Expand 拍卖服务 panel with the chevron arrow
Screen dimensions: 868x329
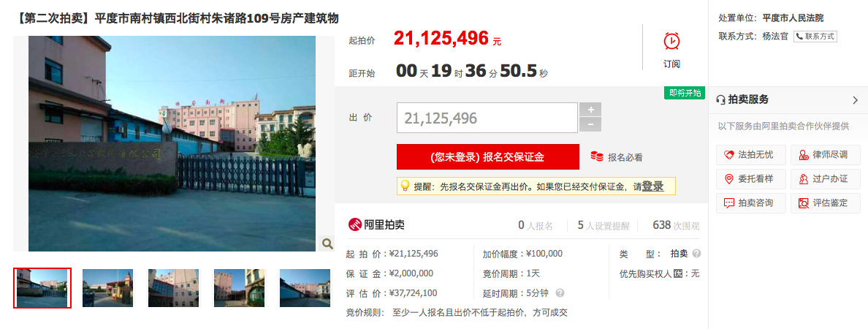(856, 100)
